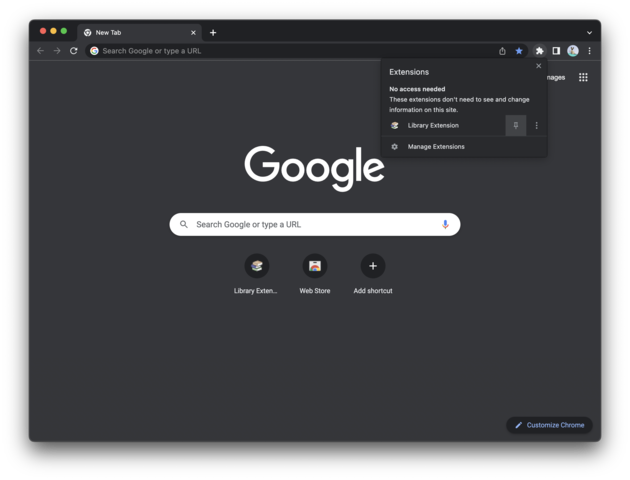Start voice search with microphone icon
Viewport: 630px width, 480px height.
[445, 224]
